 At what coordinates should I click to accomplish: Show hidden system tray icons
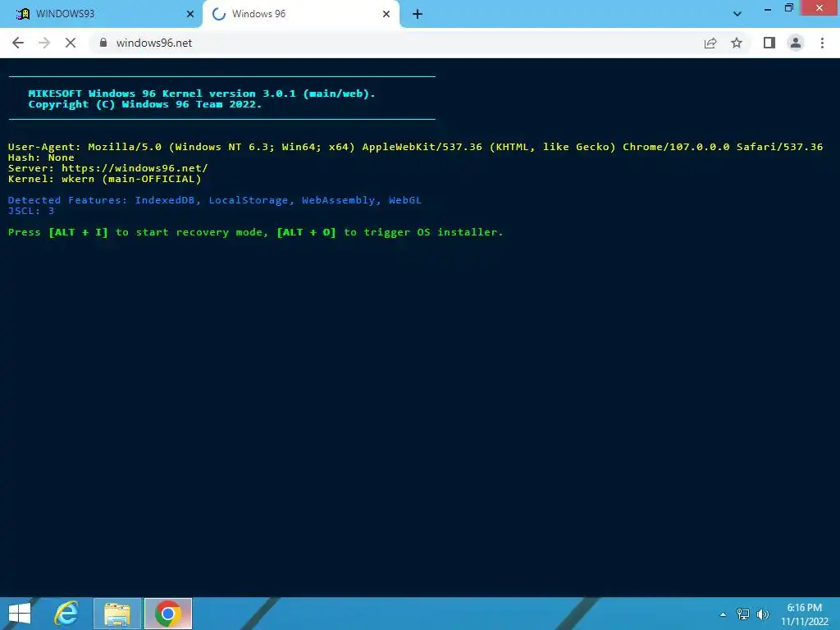pyautogui.click(x=724, y=614)
